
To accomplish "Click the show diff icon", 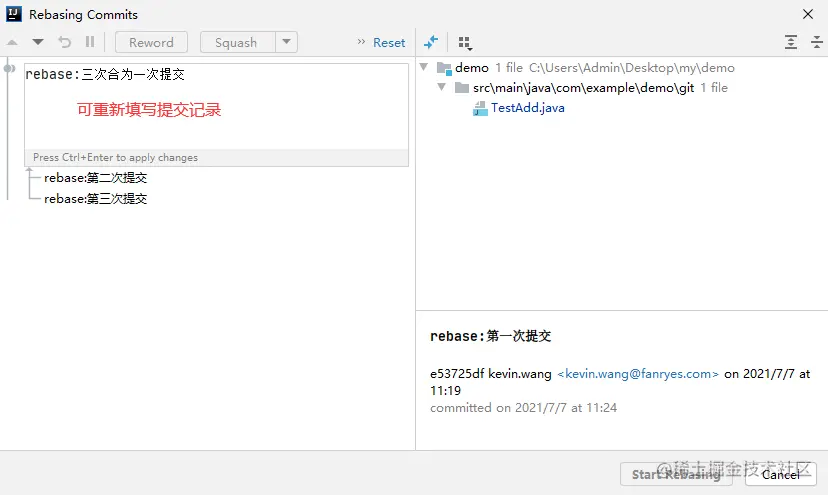I will pyautogui.click(x=431, y=42).
